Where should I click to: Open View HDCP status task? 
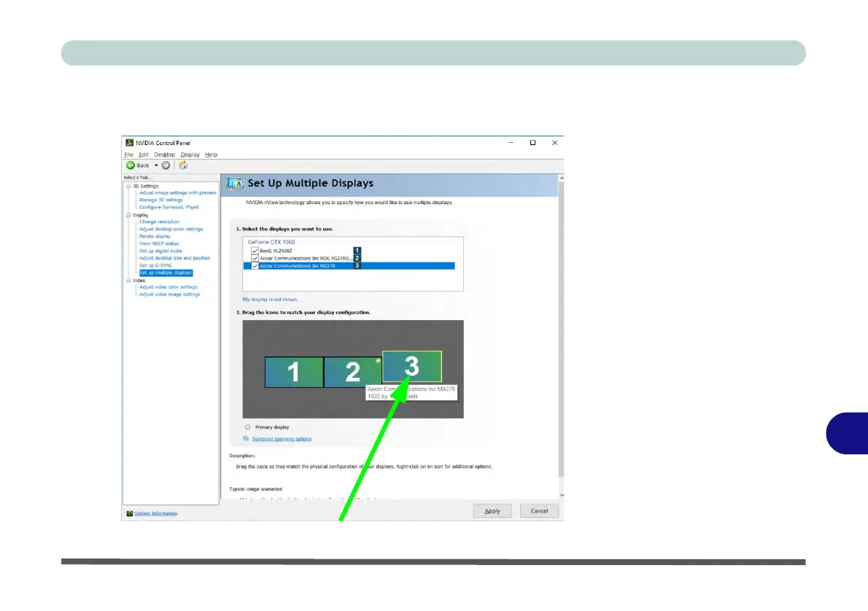click(159, 244)
